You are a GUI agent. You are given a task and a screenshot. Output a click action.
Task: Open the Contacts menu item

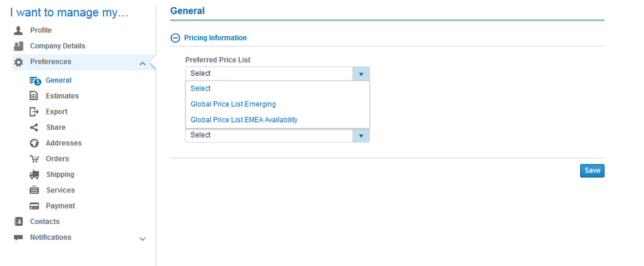[44, 221]
